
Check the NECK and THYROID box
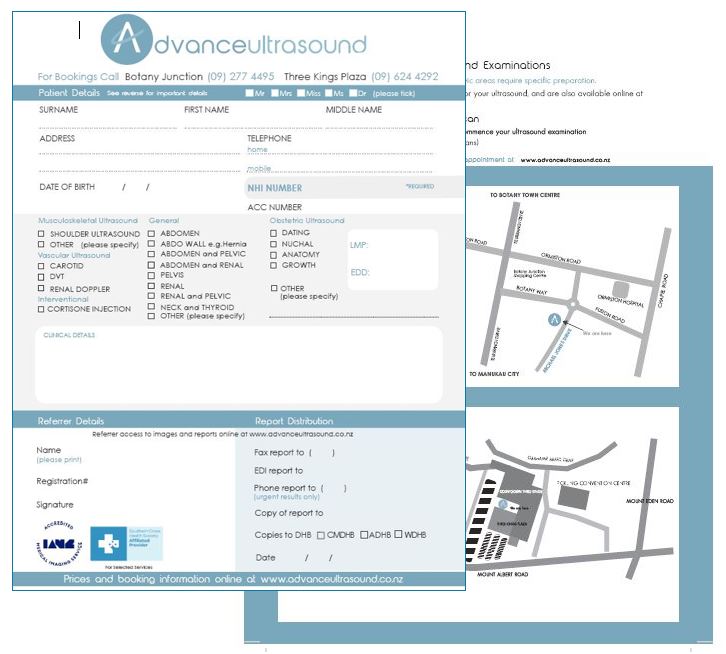151,307
